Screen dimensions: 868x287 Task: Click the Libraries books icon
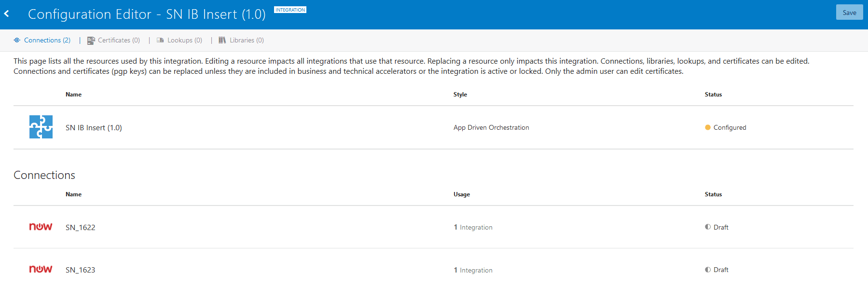(x=222, y=40)
